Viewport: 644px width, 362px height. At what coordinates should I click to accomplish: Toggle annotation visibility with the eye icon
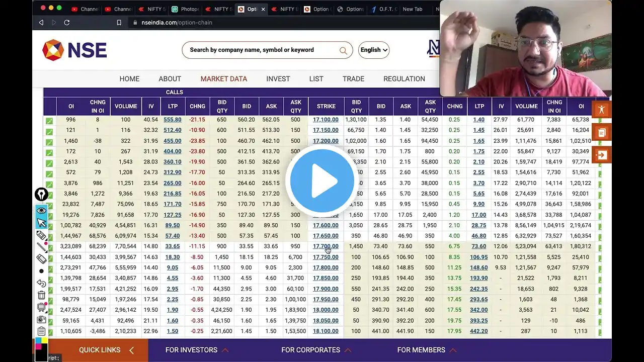41,211
